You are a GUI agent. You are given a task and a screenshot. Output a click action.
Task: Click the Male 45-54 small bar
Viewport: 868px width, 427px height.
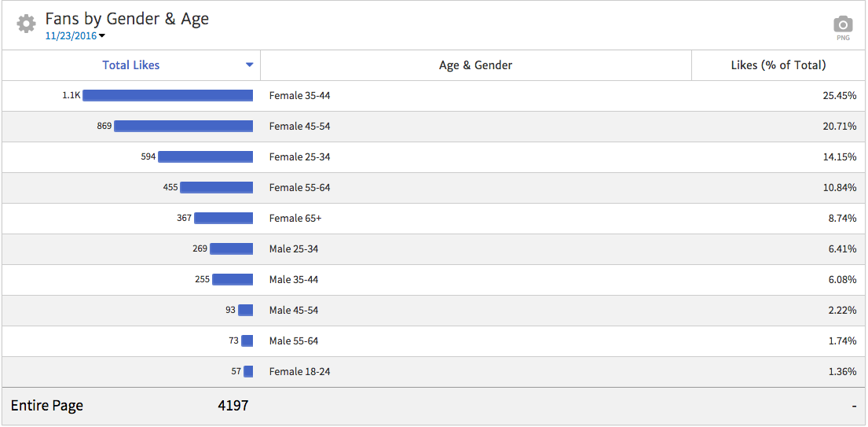click(245, 310)
